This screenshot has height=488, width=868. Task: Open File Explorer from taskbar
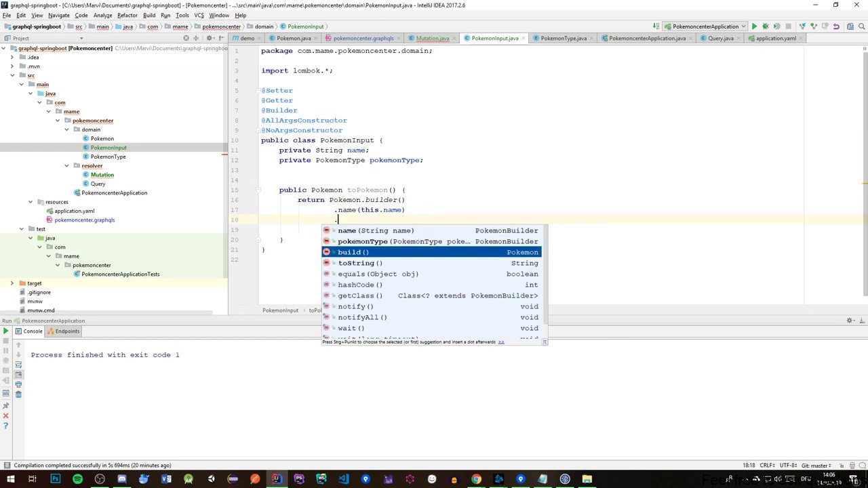point(587,479)
